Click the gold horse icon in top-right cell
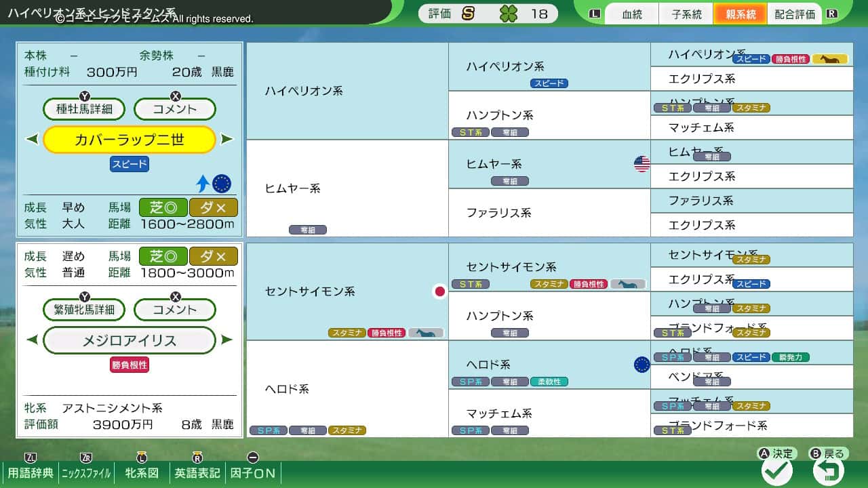Image resolution: width=868 pixels, height=488 pixels. tap(829, 59)
